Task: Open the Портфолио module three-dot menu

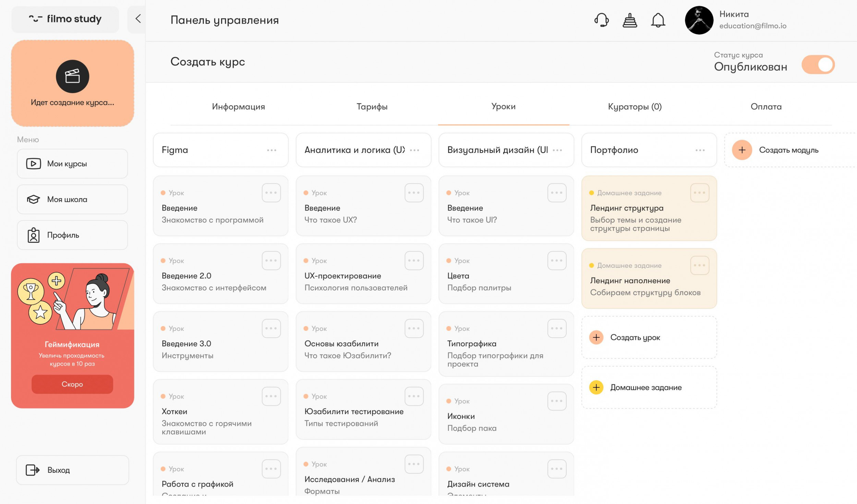Action: point(700,150)
